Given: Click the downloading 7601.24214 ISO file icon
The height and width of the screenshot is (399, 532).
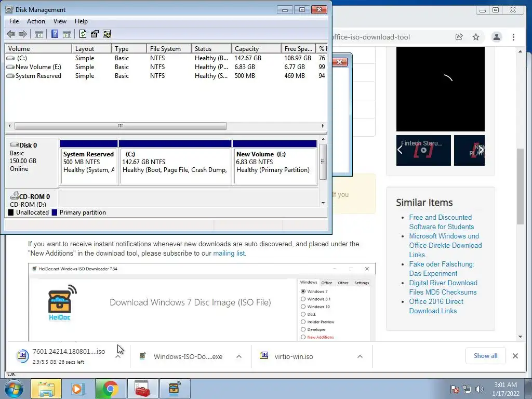Looking at the screenshot, I should (22, 356).
